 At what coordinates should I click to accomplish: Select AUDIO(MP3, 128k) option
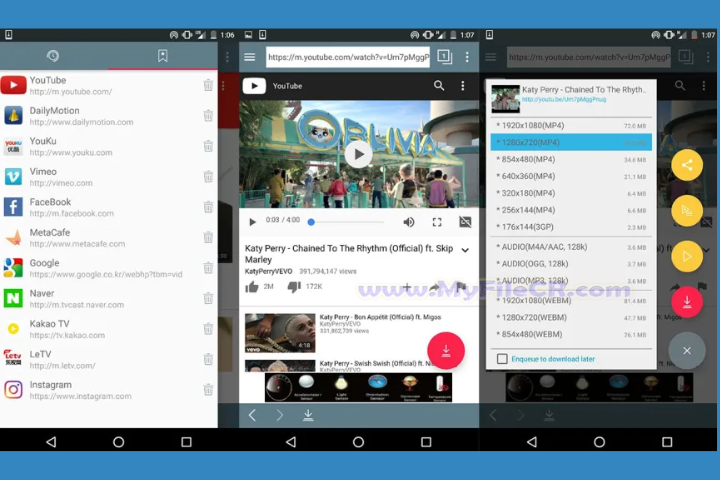(571, 281)
